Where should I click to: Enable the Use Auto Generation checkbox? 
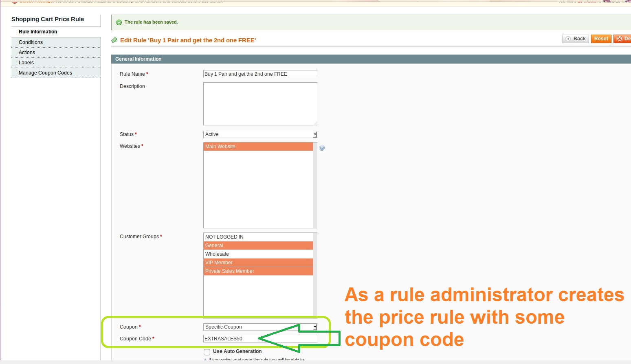tap(207, 352)
